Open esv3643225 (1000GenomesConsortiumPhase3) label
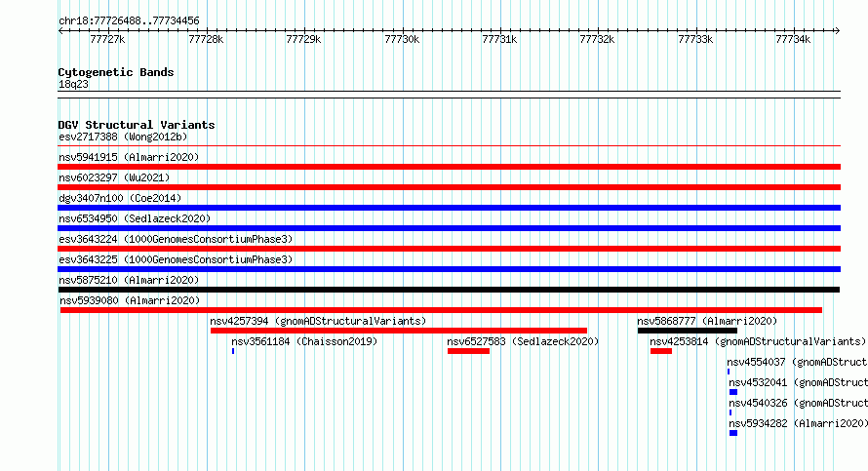 (x=176, y=259)
